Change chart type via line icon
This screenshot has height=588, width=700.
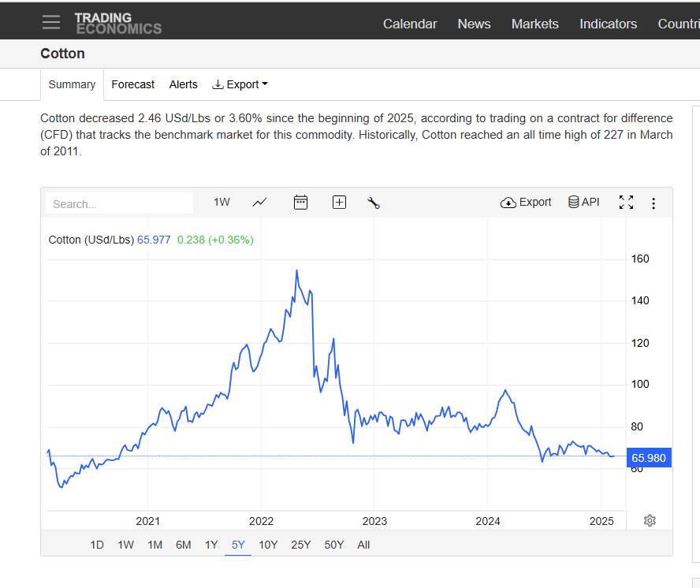259,203
